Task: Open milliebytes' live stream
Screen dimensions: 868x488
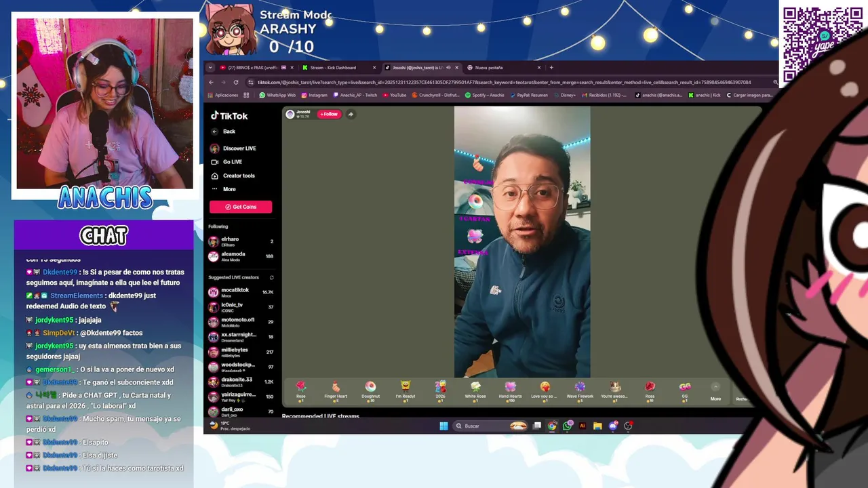Action: (241, 352)
